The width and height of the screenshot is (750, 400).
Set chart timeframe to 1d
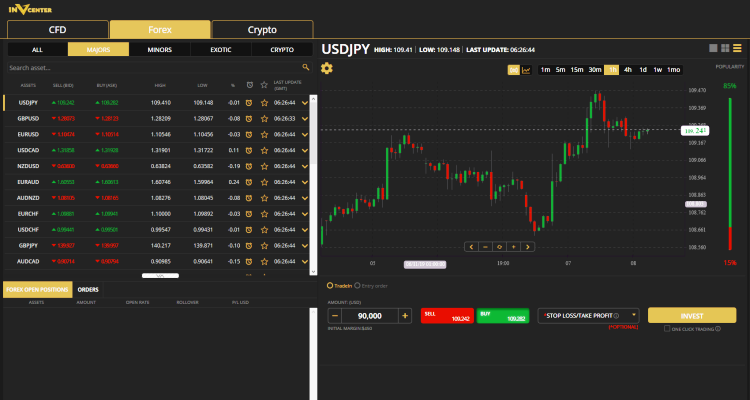(x=643, y=70)
